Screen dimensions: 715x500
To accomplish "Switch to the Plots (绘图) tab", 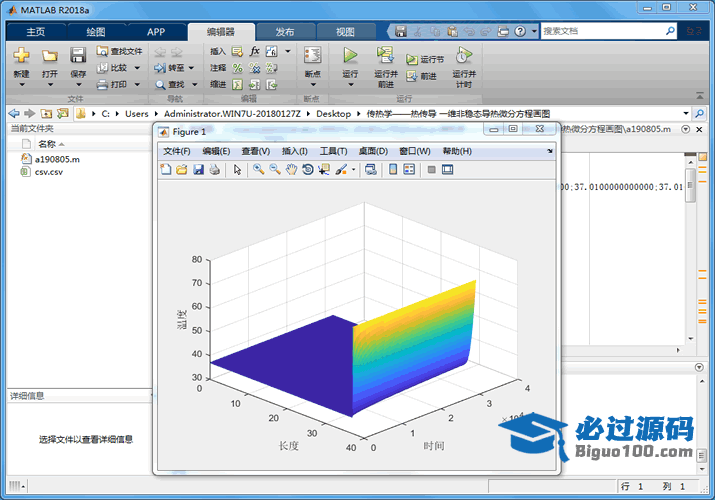I will point(96,32).
